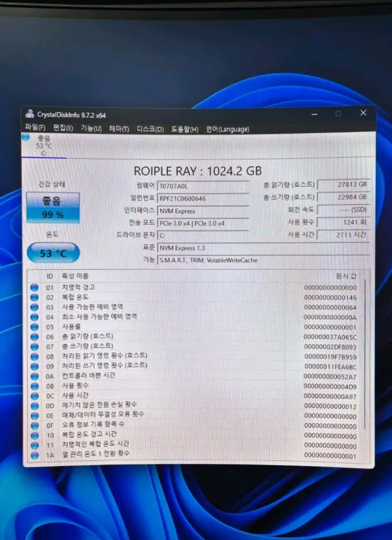The height and width of the screenshot is (540, 392).
Task: Click status icon for 03 사용 가능한 예비 영역
Action: [x=34, y=307]
